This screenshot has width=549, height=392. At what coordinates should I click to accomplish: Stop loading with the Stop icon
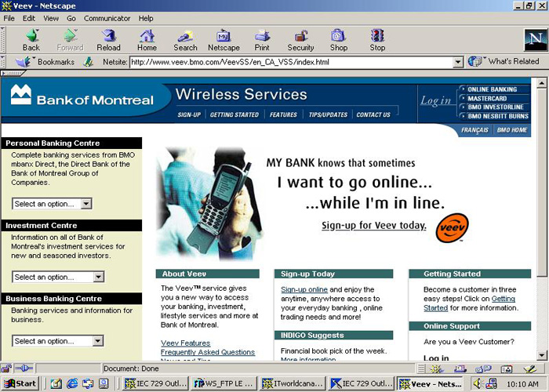coord(377,36)
